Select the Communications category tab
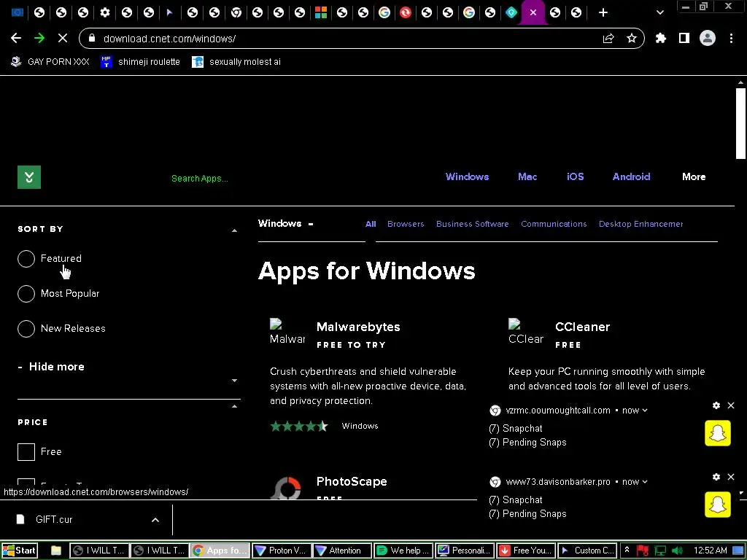 point(554,224)
